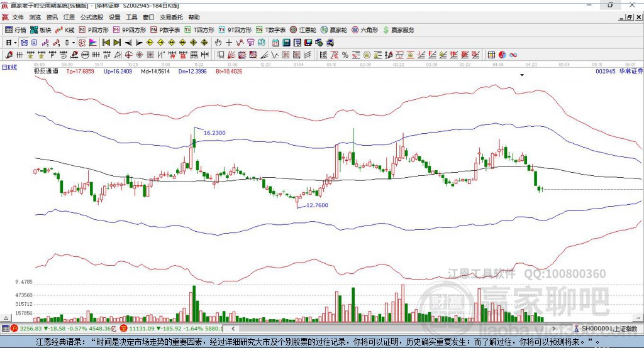
Task: Open the 文件 menu
Action: (18, 17)
